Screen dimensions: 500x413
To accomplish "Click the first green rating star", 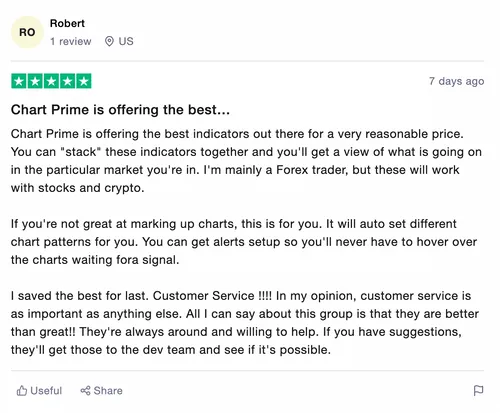I will [19, 81].
